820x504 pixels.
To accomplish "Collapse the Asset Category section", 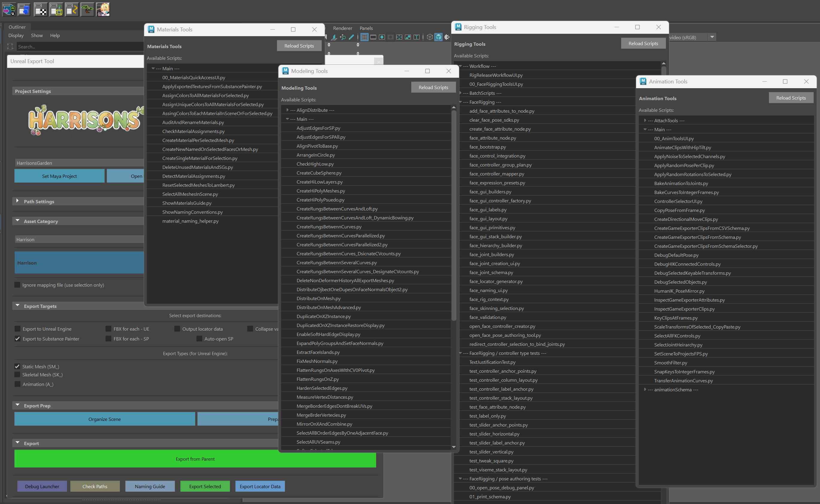I will click(17, 220).
